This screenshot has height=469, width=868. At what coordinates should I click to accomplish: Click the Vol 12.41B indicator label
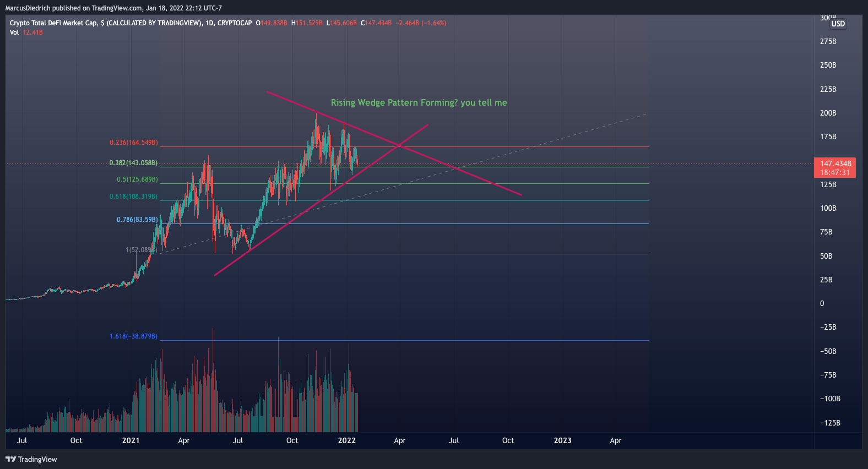[26, 32]
